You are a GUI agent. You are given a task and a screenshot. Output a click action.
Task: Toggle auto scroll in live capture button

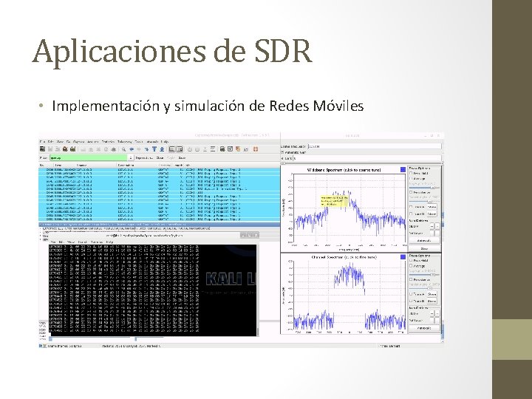pyautogui.click(x=180, y=149)
